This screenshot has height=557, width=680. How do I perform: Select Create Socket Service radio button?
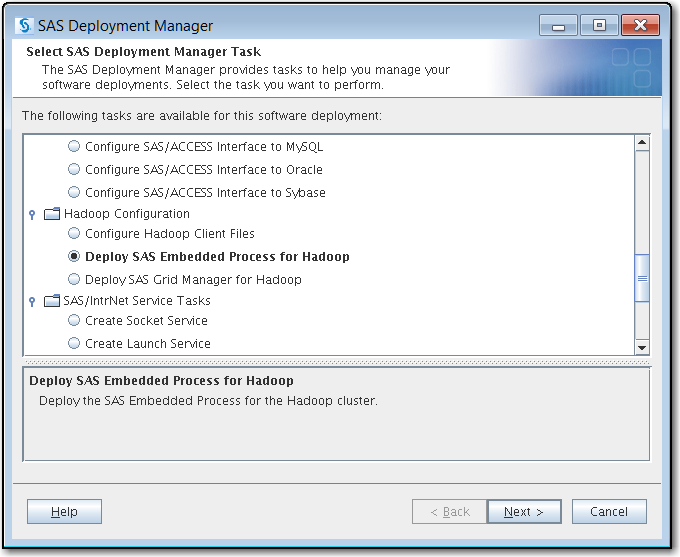pyautogui.click(x=74, y=321)
